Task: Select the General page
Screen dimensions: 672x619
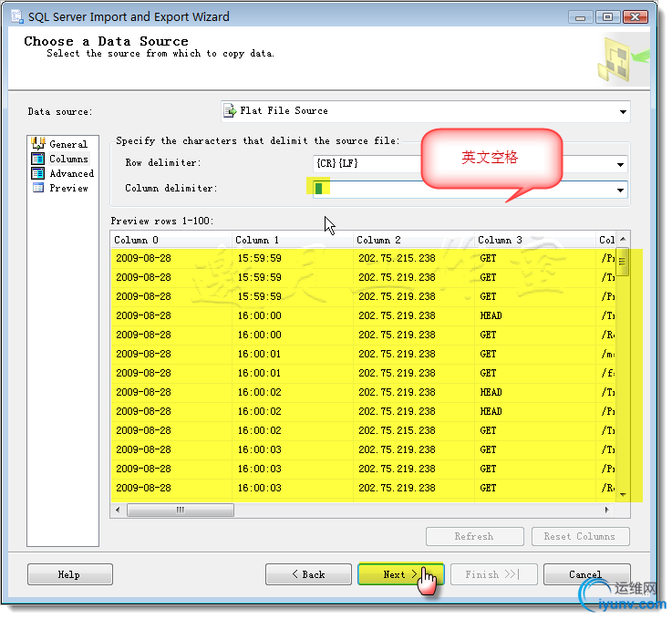Action: pyautogui.click(x=68, y=144)
